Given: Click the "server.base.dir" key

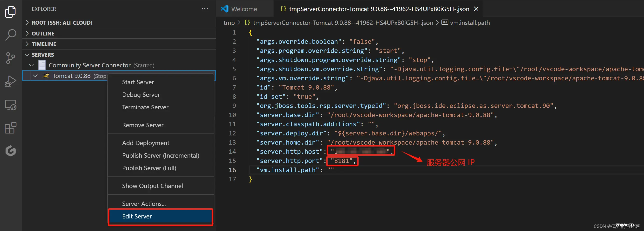Looking at the screenshot, I should (288, 115).
